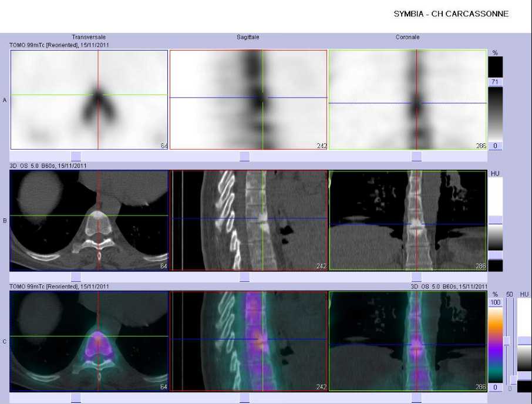Click the row label A
Viewport: 532px width, 404px height.
5,100
